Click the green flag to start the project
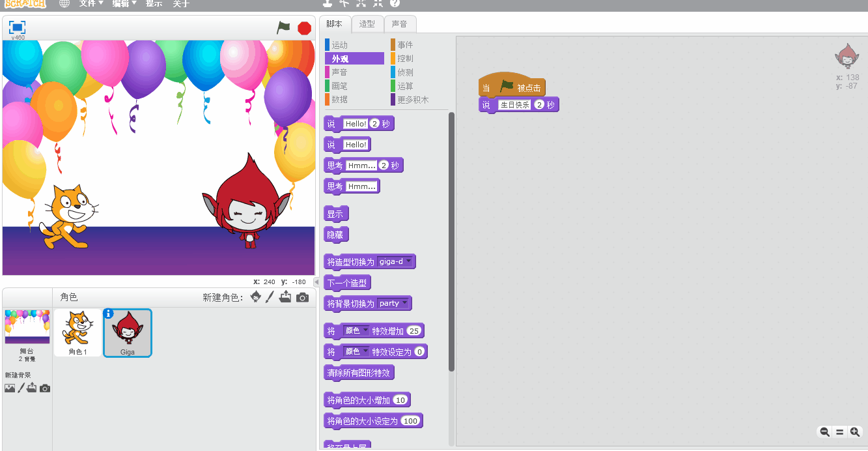 tap(283, 27)
